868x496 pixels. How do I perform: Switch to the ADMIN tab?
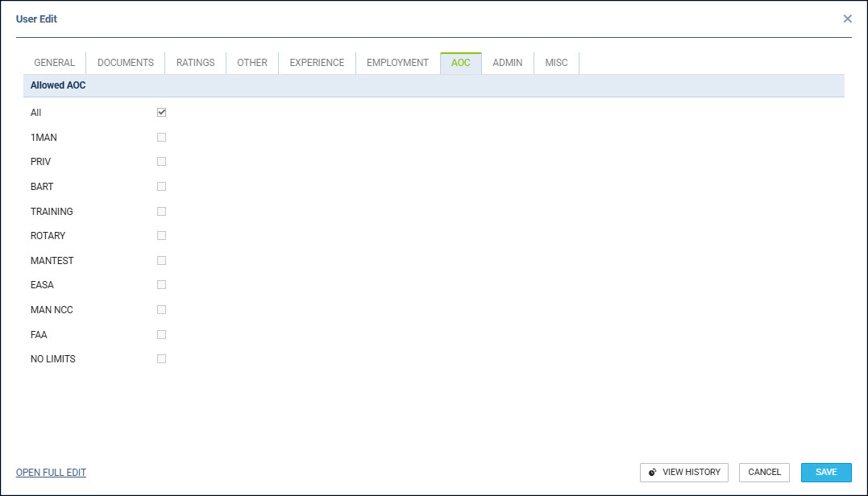(508, 63)
